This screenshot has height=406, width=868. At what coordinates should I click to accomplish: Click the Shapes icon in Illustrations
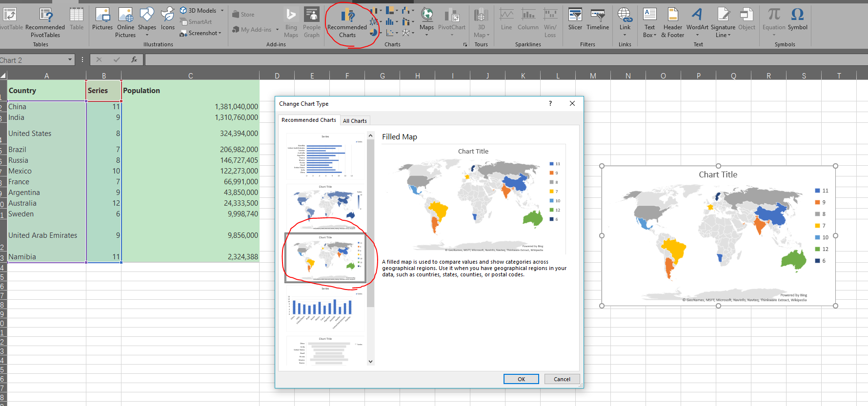coord(147,19)
